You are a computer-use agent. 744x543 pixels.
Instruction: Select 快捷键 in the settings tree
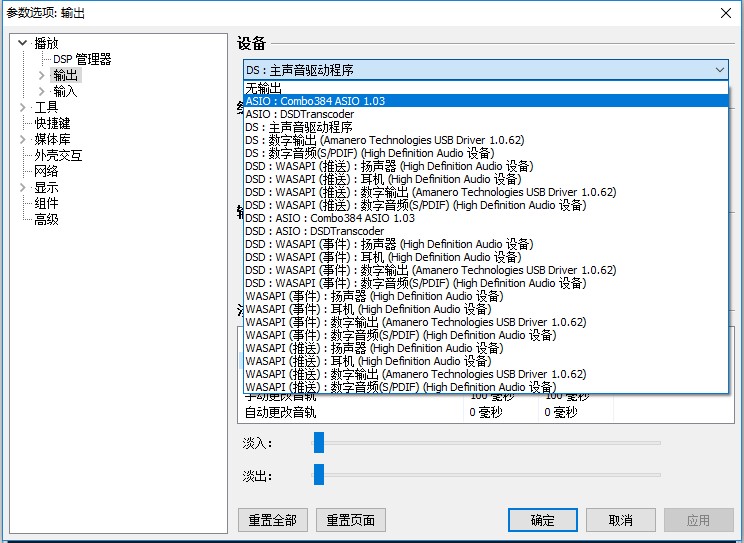tap(52, 123)
